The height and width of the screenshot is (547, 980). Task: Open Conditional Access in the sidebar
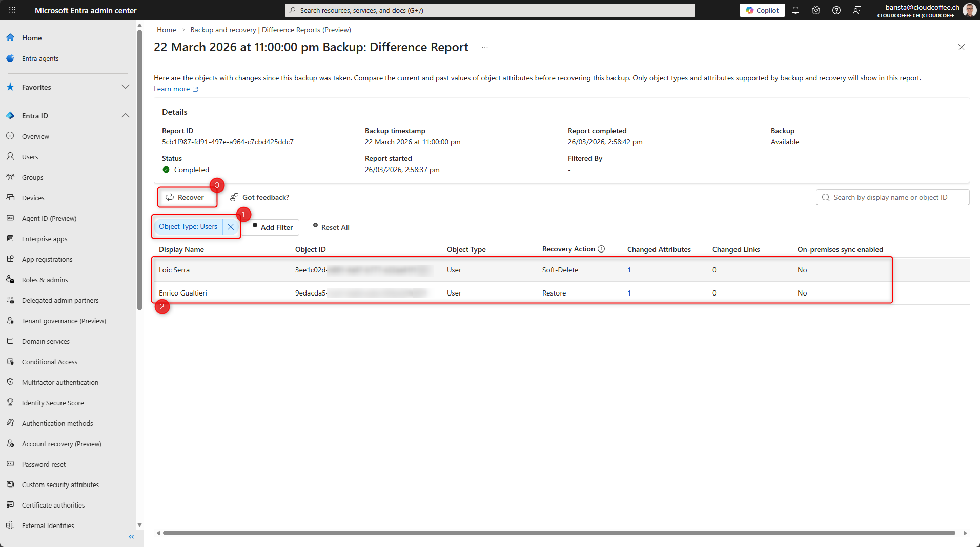coord(50,362)
